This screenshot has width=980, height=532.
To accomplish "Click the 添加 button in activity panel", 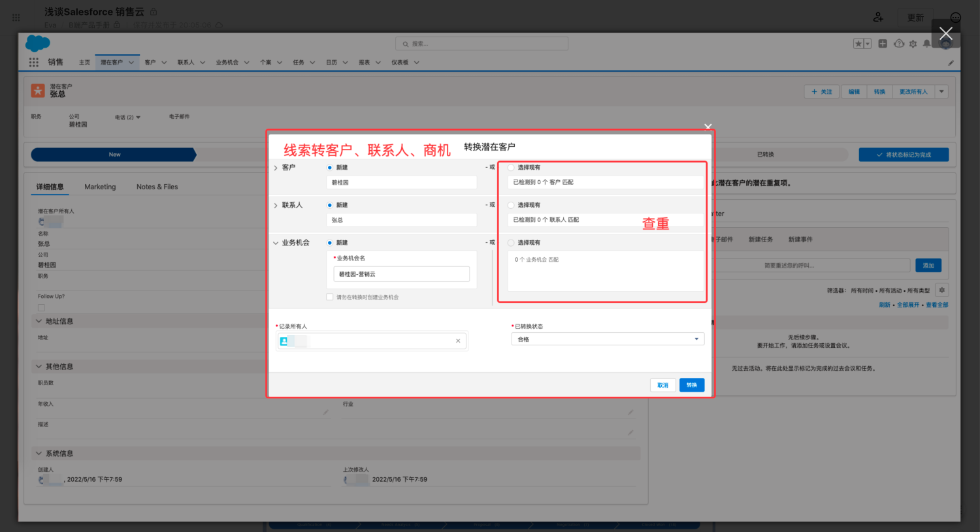I will (928, 266).
